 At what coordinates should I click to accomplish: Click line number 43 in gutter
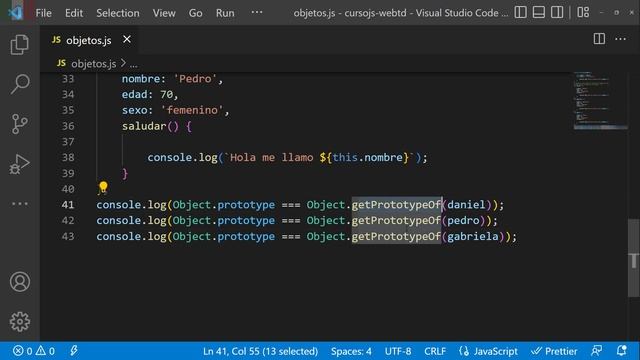(x=68, y=236)
